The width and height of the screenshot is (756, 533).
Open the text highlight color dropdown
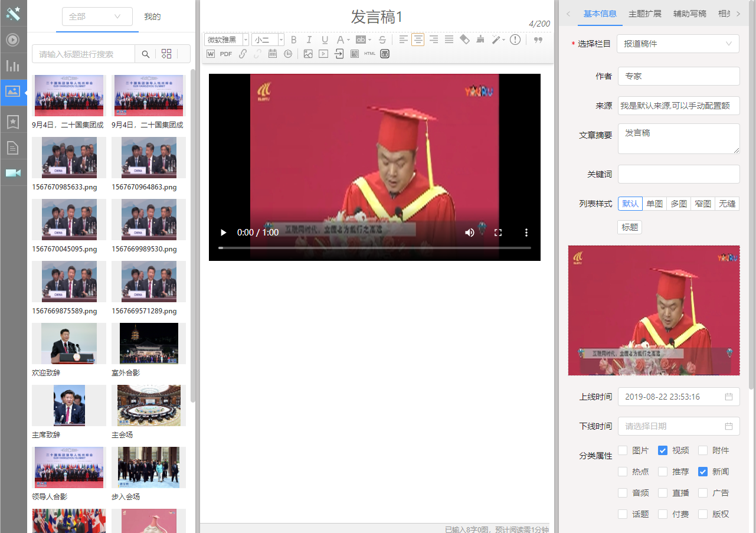coord(369,40)
